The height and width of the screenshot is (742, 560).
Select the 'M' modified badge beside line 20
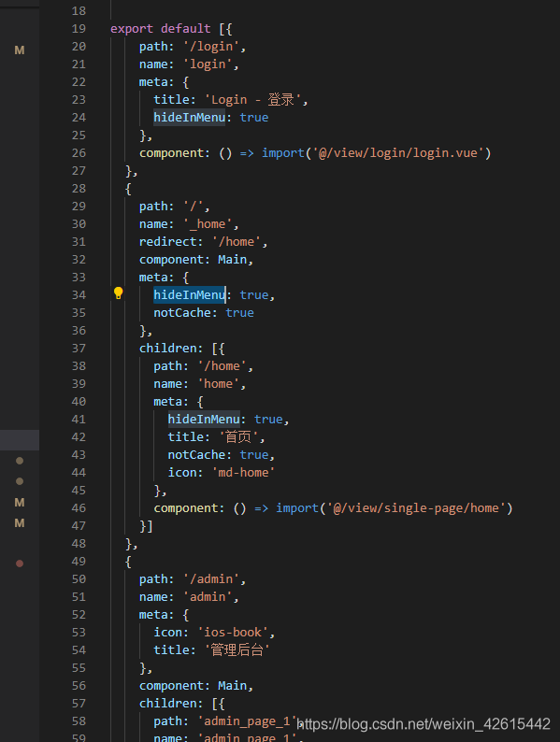20,50
